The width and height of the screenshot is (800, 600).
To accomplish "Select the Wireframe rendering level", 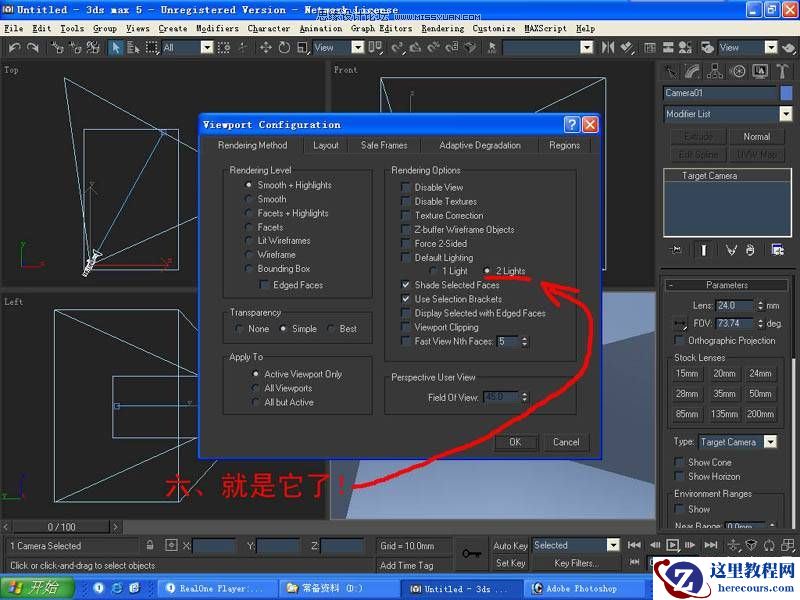I will (248, 254).
